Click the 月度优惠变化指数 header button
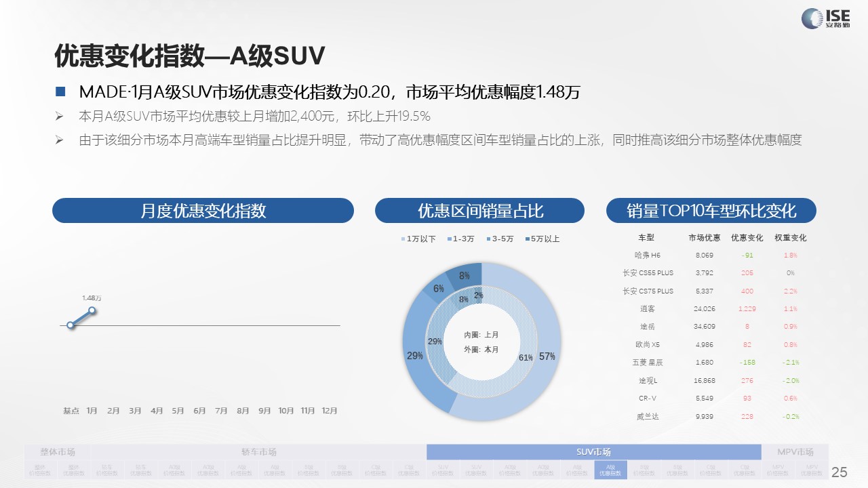Viewport: 868px width, 488px height. pyautogui.click(x=203, y=211)
